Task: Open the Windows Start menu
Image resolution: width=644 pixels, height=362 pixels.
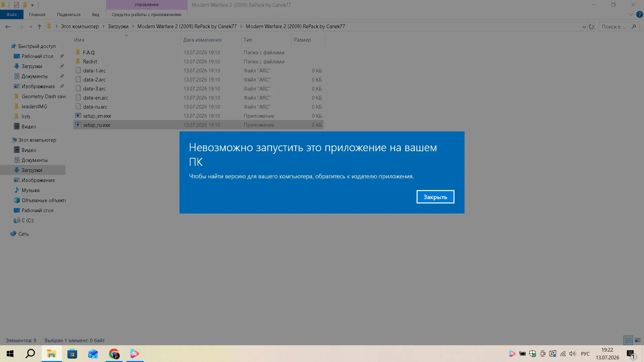Action: tap(10, 354)
